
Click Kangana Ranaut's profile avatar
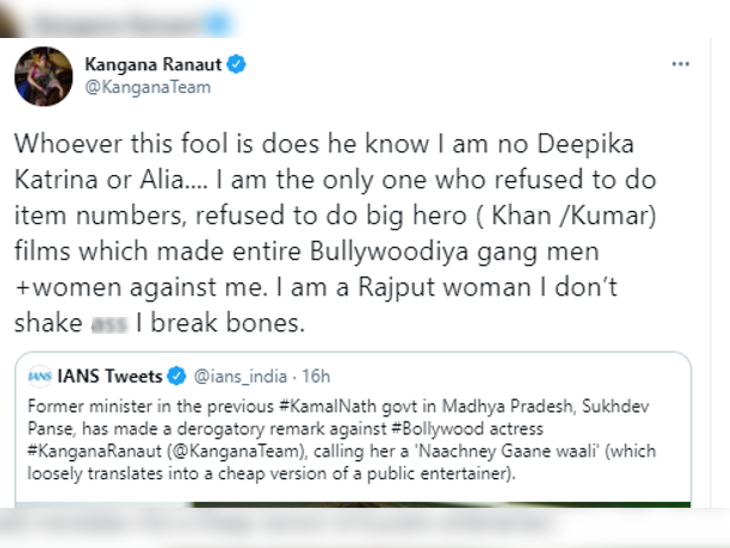click(x=43, y=76)
